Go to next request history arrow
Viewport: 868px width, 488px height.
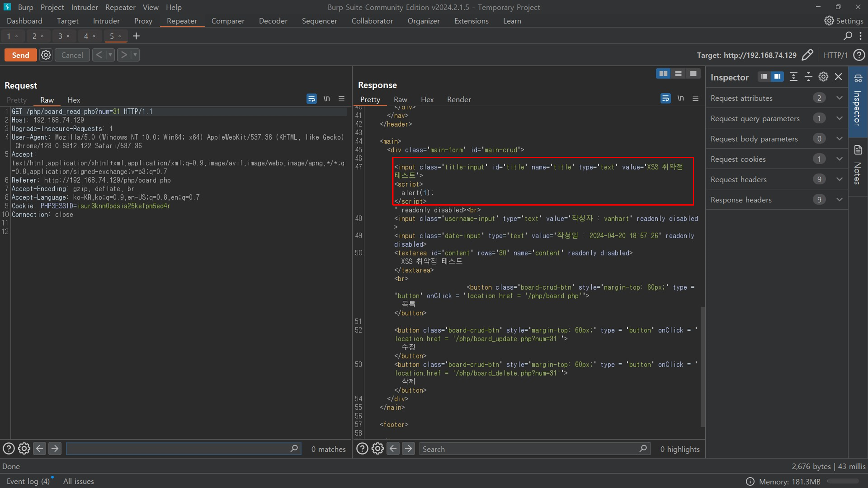click(x=124, y=55)
